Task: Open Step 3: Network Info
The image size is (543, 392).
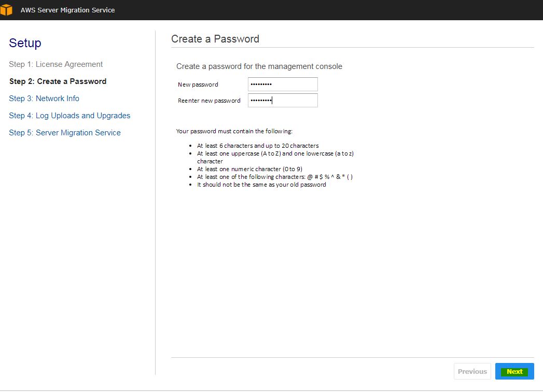Action: (x=44, y=99)
